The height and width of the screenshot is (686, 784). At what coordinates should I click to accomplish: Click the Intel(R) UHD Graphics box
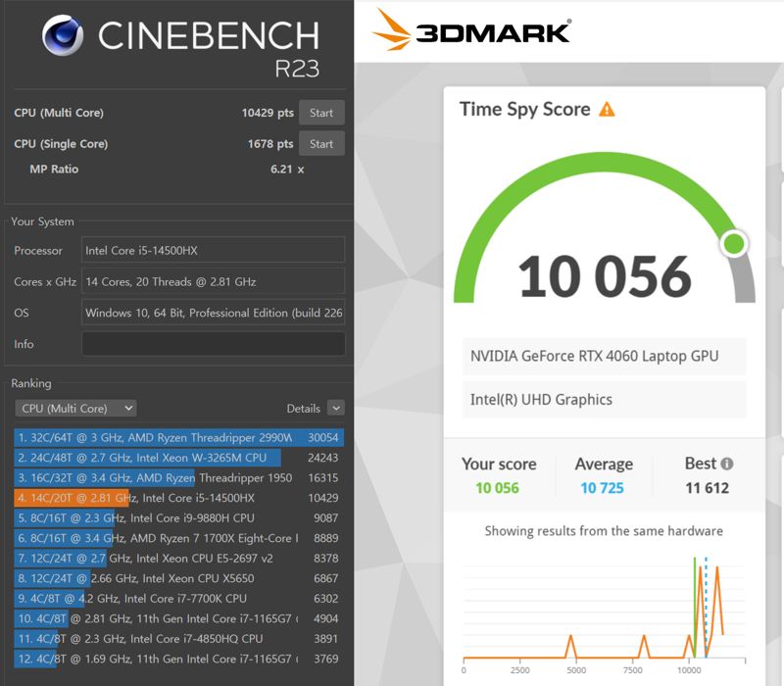(x=604, y=400)
